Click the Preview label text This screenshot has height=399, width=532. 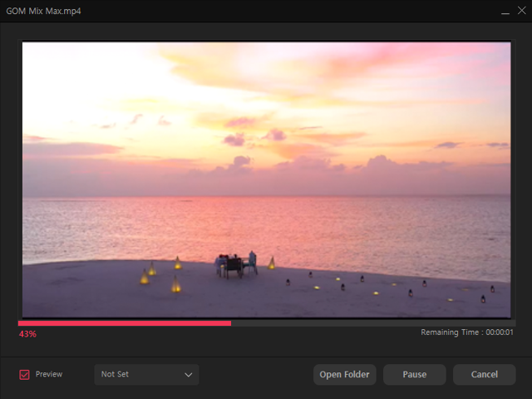pos(49,375)
